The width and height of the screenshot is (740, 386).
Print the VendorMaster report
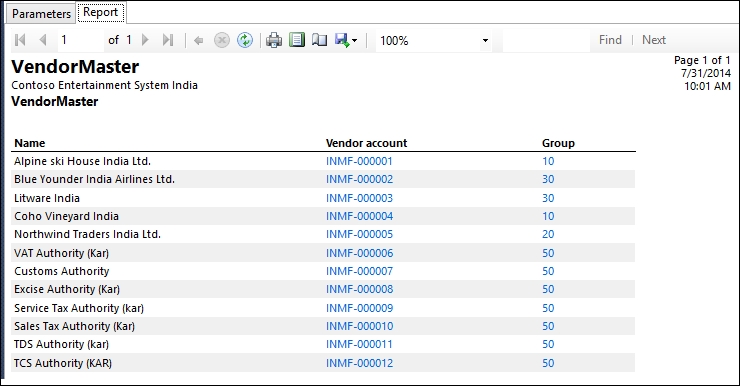(x=274, y=40)
